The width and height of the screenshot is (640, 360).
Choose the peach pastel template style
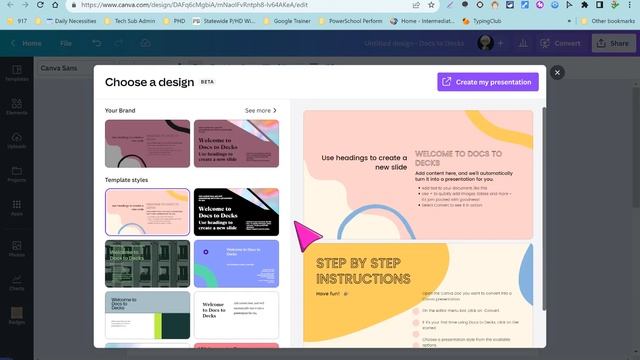(x=147, y=212)
